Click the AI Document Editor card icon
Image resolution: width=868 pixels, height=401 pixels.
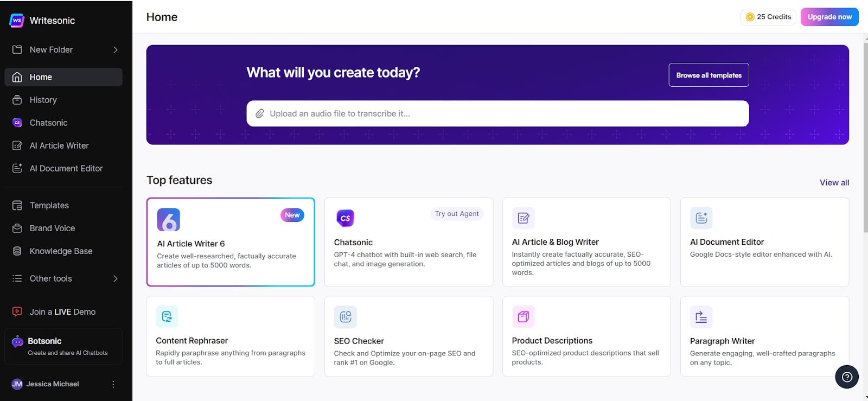(x=701, y=218)
